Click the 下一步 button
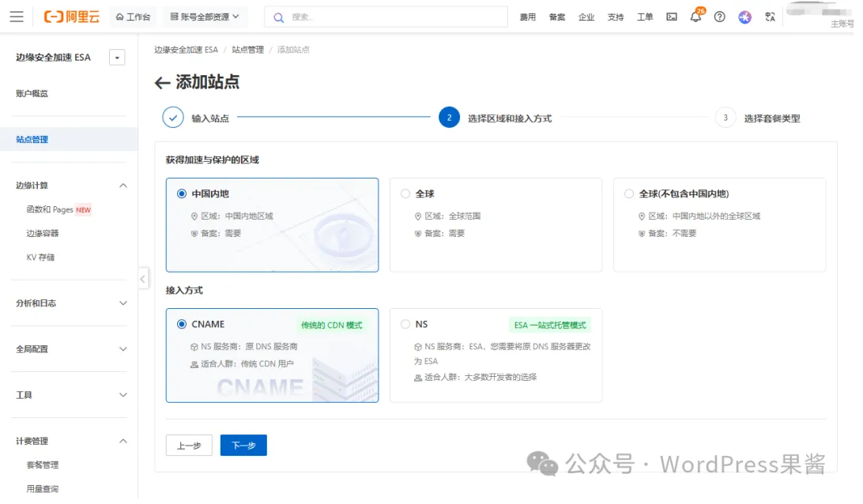Image resolution: width=863 pixels, height=504 pixels. (x=243, y=445)
